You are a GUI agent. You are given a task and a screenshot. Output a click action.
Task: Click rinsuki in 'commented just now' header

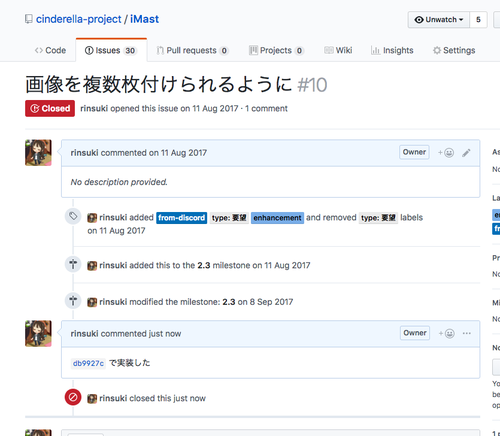pos(84,334)
